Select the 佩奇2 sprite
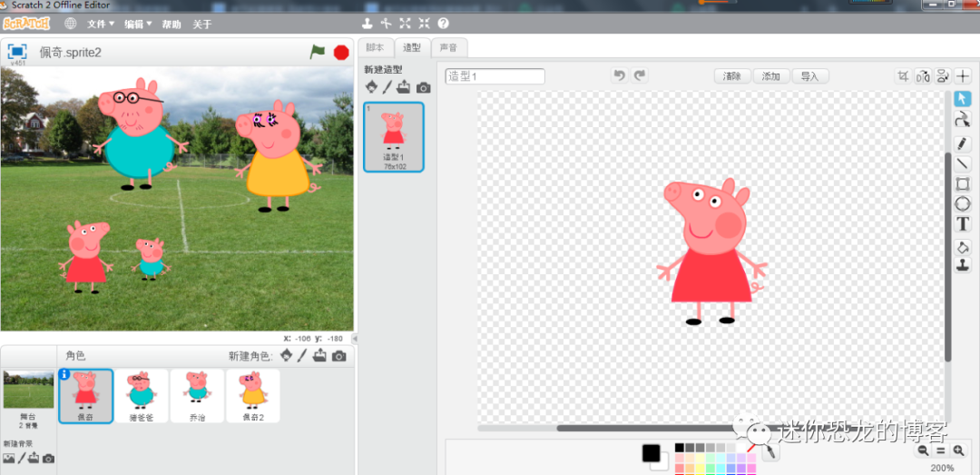The height and width of the screenshot is (475, 980). [x=252, y=395]
